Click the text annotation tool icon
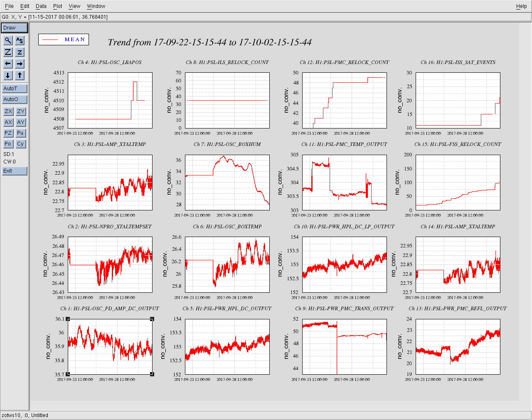The image size is (532, 420). tap(20, 40)
